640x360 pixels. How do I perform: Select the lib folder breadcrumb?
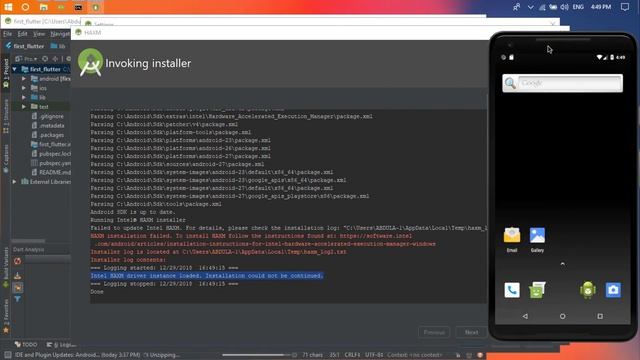click(x=58, y=46)
